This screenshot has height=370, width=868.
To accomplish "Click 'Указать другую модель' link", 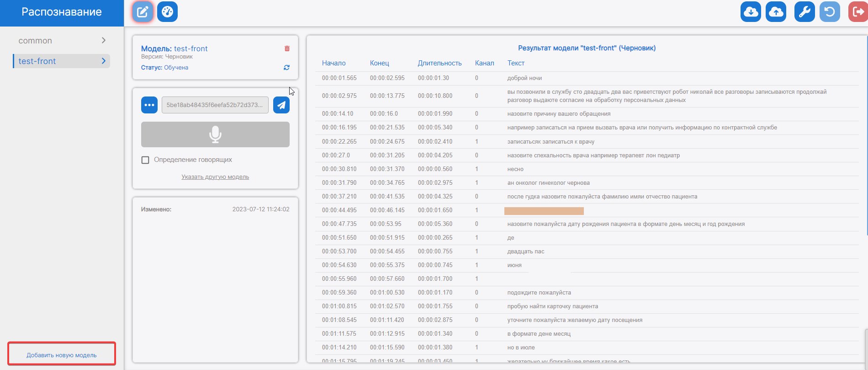I will (x=215, y=177).
